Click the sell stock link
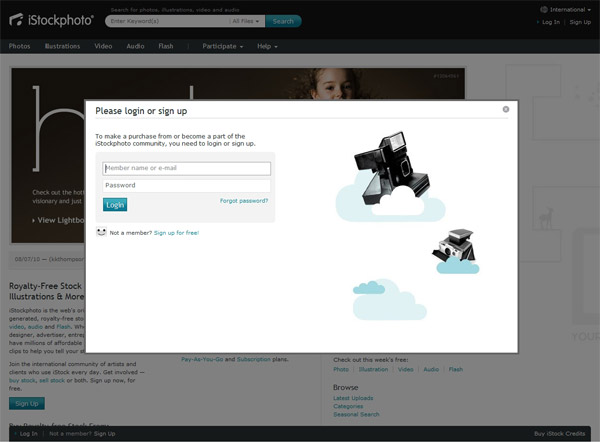The image size is (600, 442). tap(52, 380)
